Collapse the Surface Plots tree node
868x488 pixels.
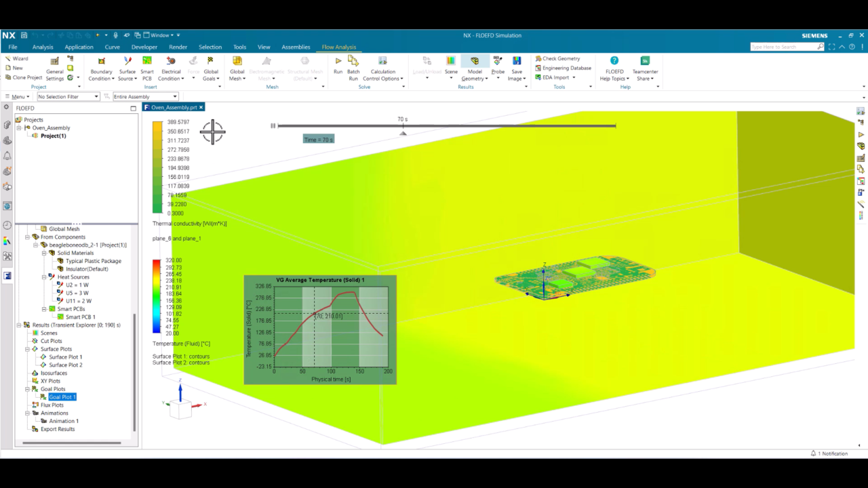tap(28, 349)
